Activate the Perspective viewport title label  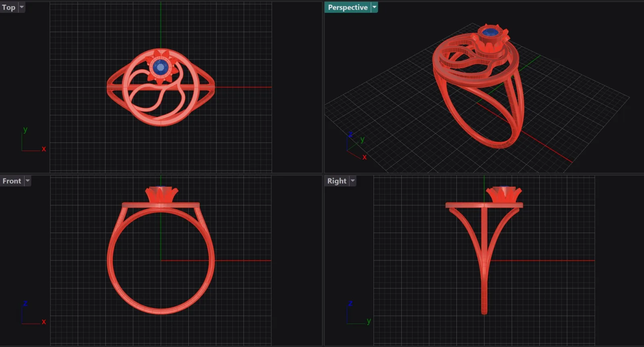(x=348, y=7)
